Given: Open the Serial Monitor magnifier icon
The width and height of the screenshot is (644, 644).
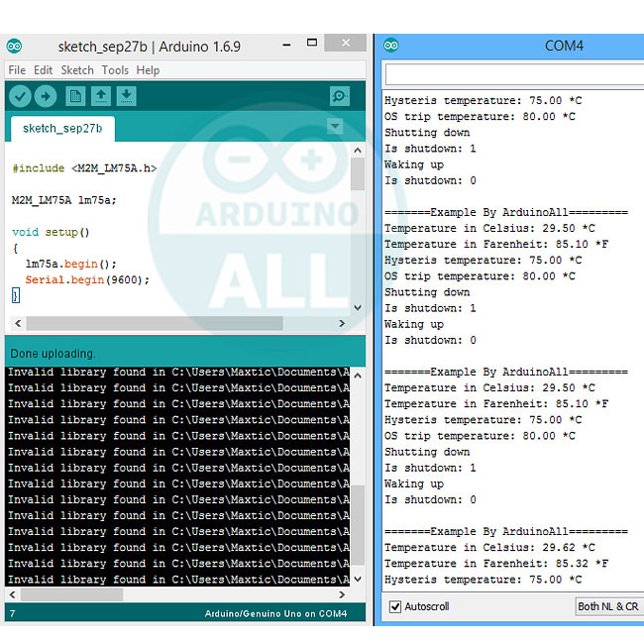Looking at the screenshot, I should coord(340,96).
